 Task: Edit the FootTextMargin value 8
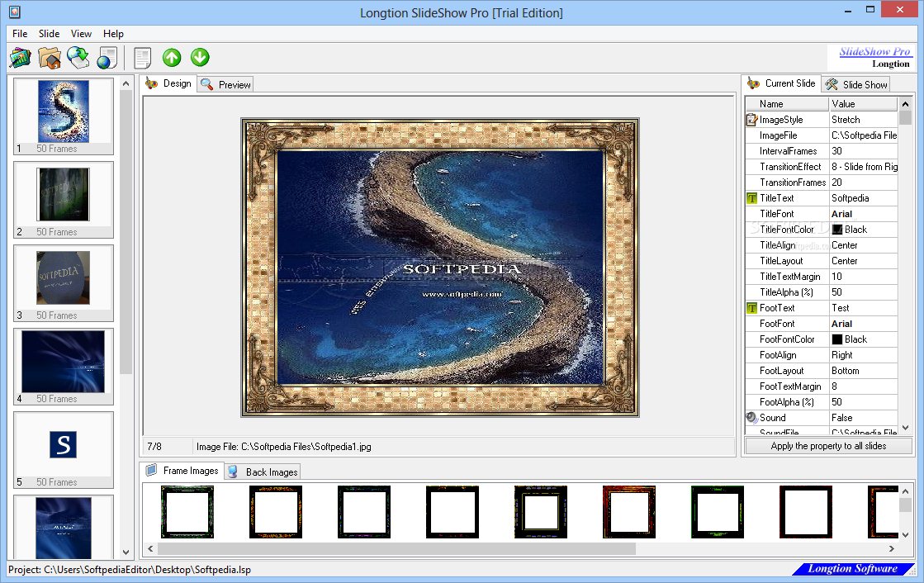pos(863,386)
